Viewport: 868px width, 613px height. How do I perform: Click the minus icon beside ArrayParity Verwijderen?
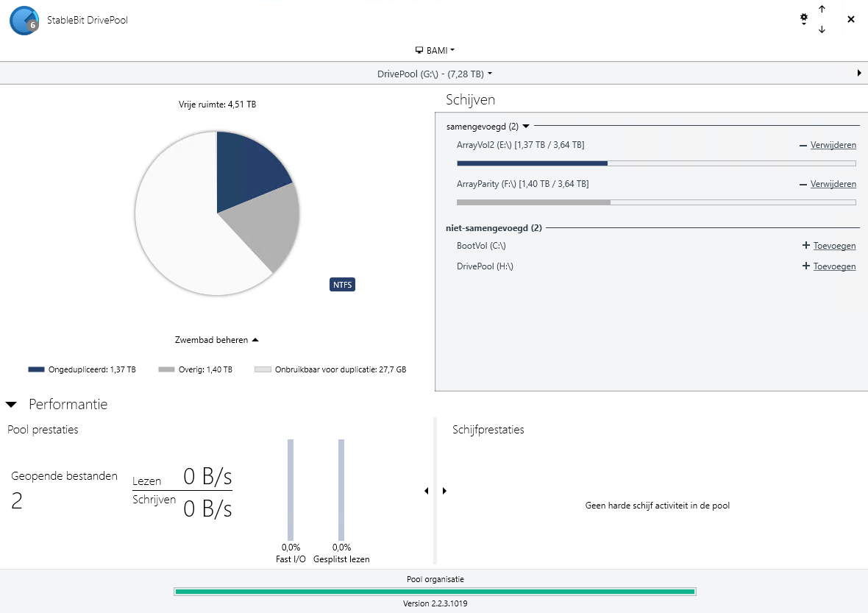click(x=803, y=185)
